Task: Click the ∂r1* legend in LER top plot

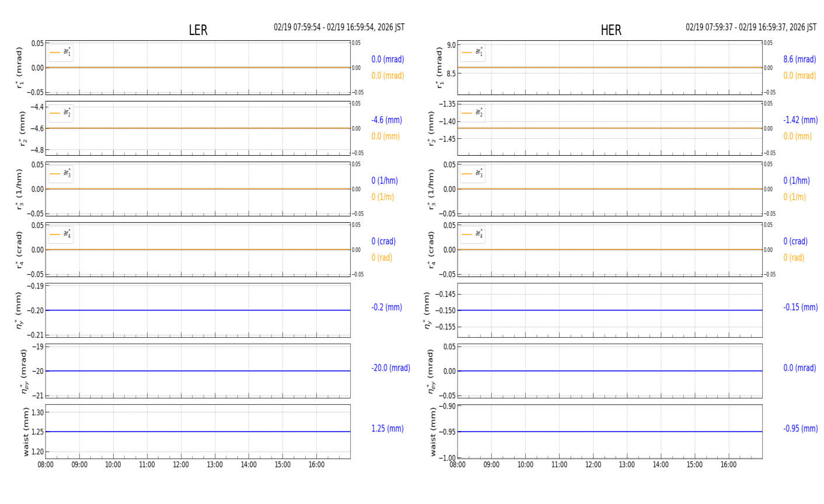Action: click(x=61, y=52)
